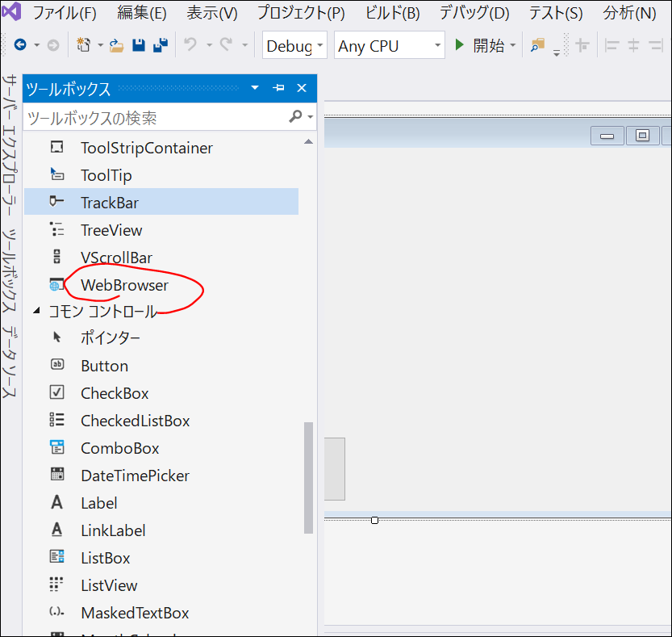Close the toolbox panel
The height and width of the screenshot is (637, 672).
coord(302,88)
